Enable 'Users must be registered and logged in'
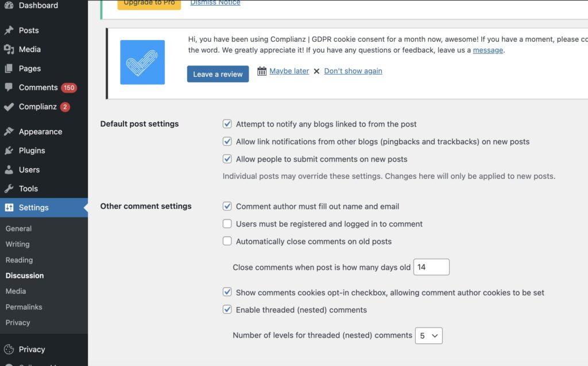The image size is (588, 366). click(227, 224)
